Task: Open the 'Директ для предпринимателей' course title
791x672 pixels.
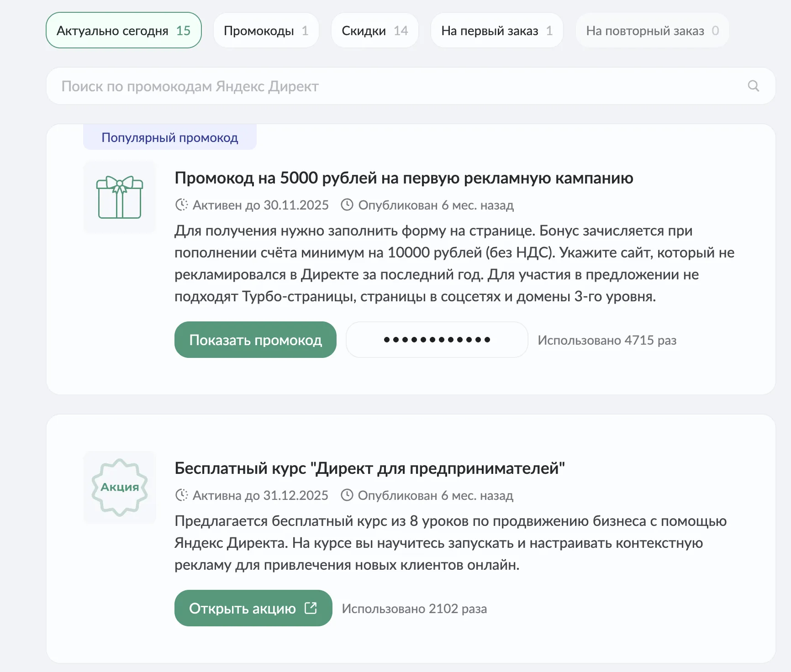Action: tap(370, 467)
